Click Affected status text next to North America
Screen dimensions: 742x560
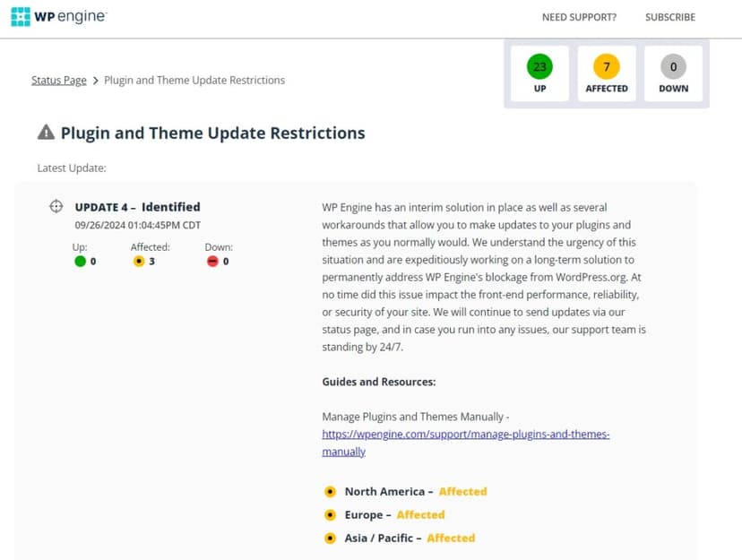[462, 492]
